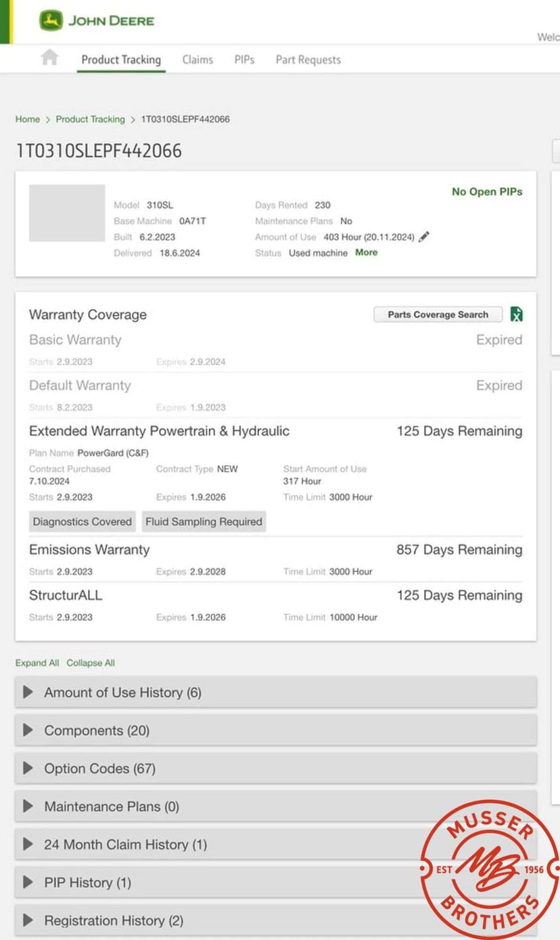
Task: Click the model value 310SL
Action: (x=160, y=205)
